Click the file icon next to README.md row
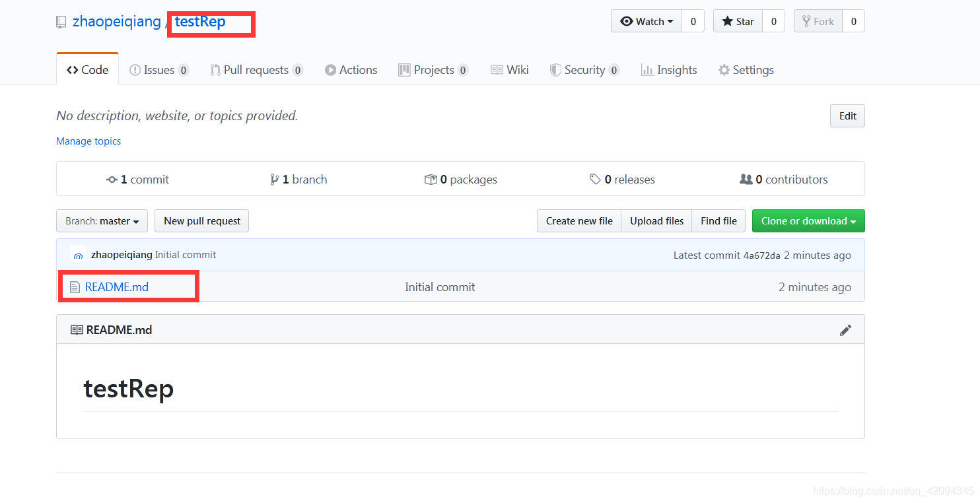 click(75, 287)
